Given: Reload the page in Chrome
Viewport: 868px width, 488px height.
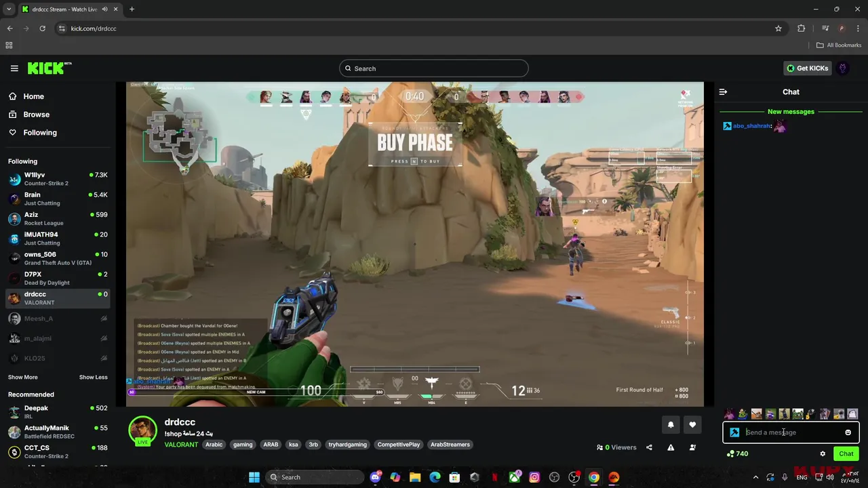Looking at the screenshot, I should click(x=42, y=28).
